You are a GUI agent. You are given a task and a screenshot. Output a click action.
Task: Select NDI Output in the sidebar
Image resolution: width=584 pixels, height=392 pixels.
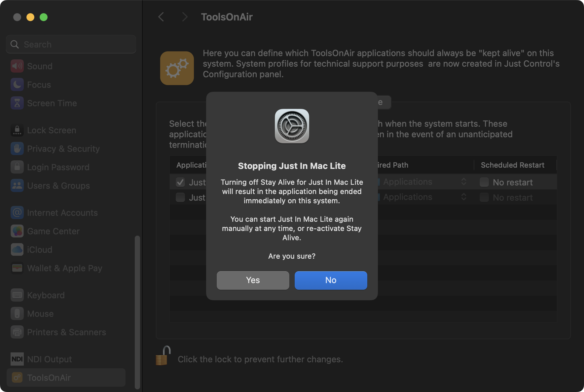[x=66, y=359]
